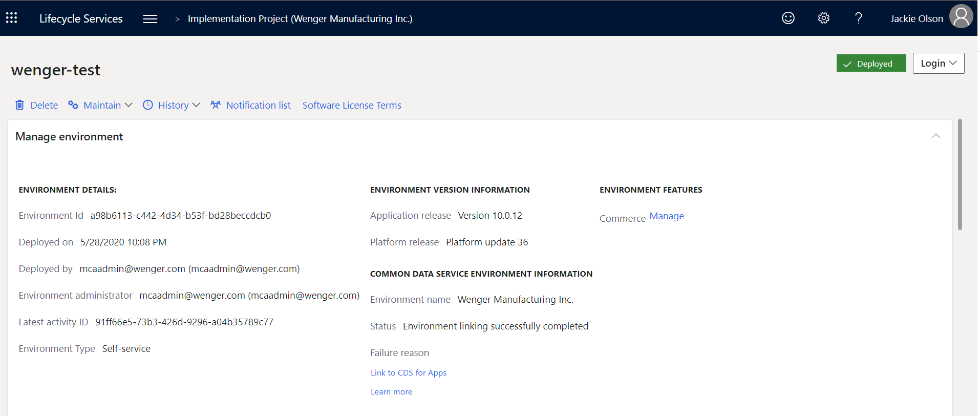Open the Link to CDS for Apps
This screenshot has width=980, height=416.
click(x=409, y=373)
